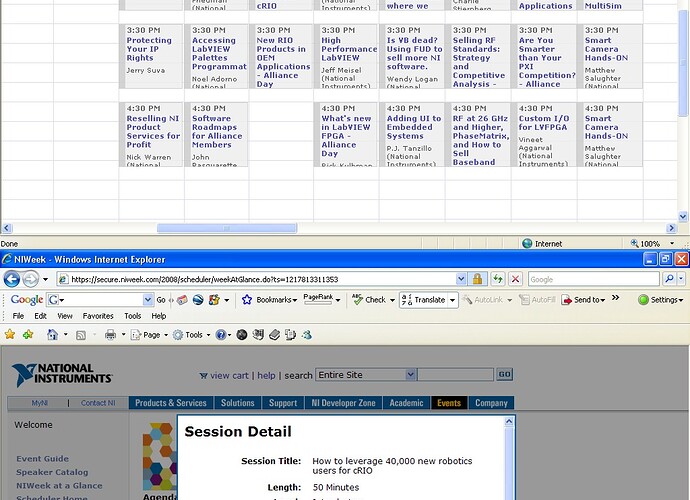The height and width of the screenshot is (500, 690).
Task: Open the PageRank dropdown arrow
Action: pos(338,300)
